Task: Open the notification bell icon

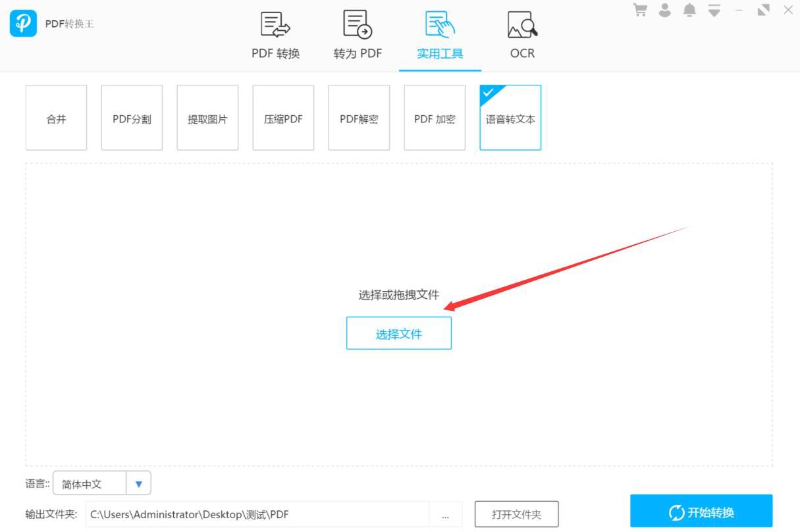Action: coord(689,10)
